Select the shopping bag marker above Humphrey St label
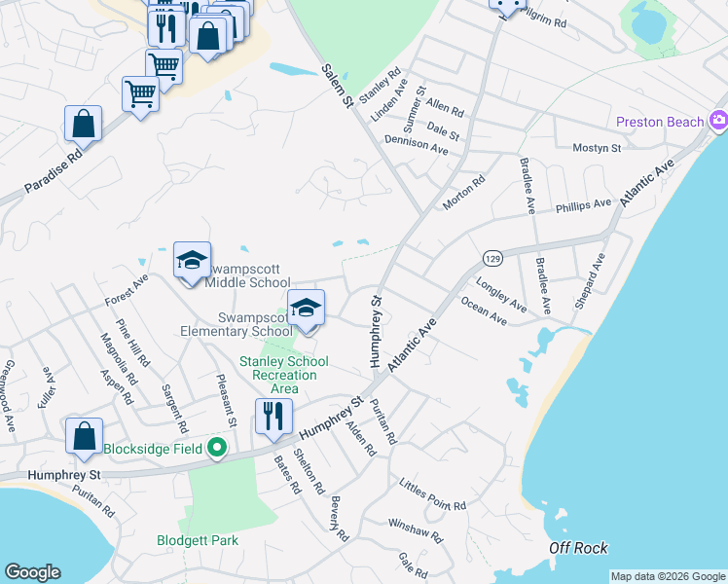This screenshot has height=584, width=728. pyautogui.click(x=84, y=439)
